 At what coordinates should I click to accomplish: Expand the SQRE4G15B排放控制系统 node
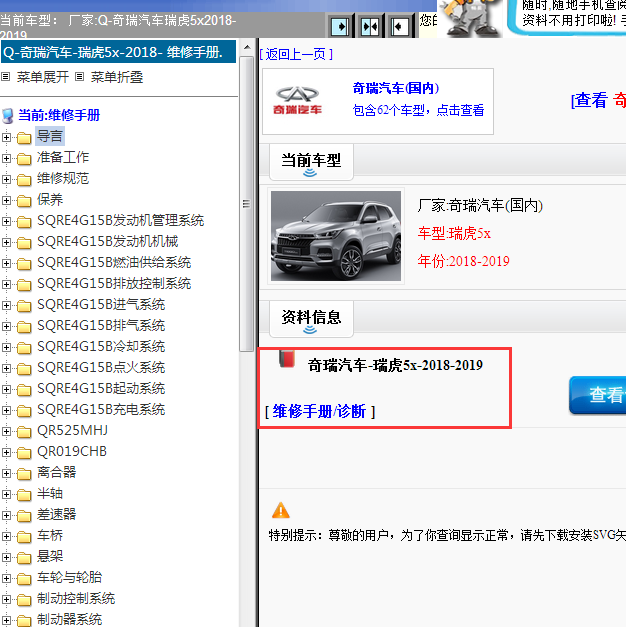tap(6, 284)
